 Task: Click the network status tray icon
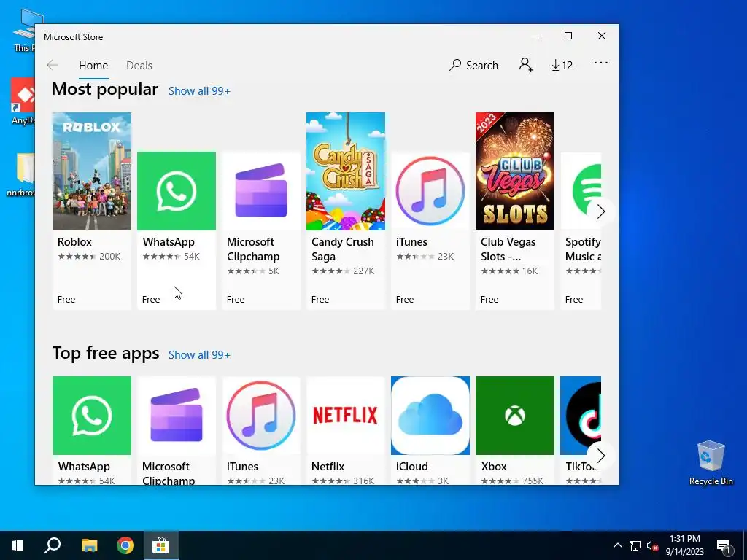pos(635,545)
